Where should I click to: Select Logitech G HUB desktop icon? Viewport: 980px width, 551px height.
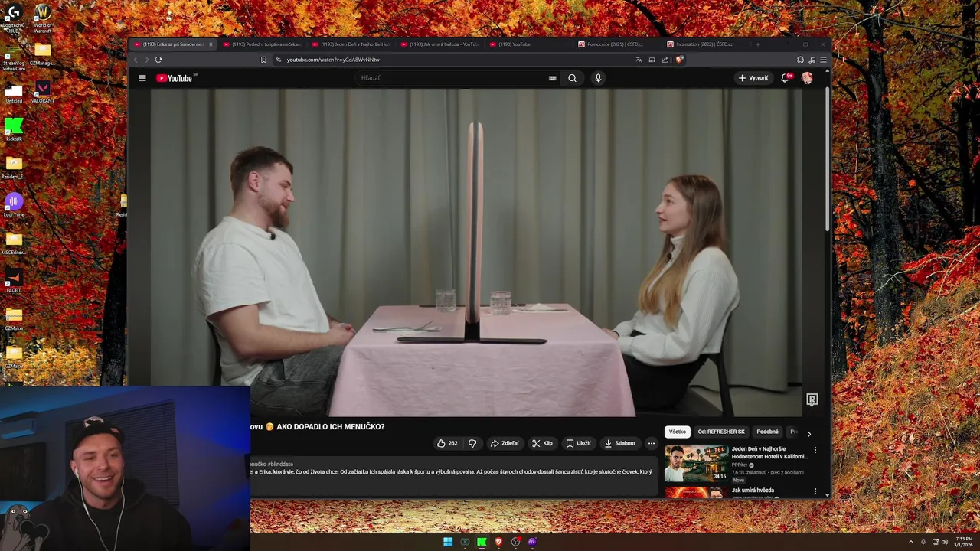(x=14, y=18)
